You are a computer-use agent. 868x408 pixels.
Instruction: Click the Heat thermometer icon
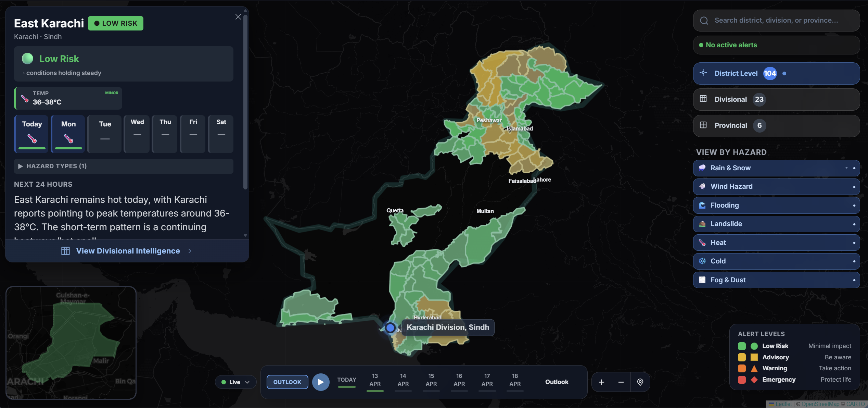pos(703,243)
